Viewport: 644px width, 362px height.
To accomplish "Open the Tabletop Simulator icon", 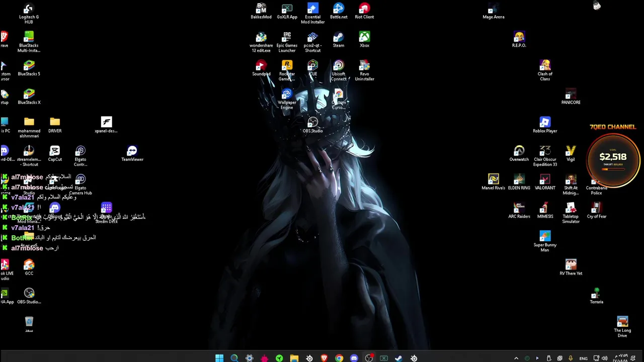I will (x=571, y=213).
